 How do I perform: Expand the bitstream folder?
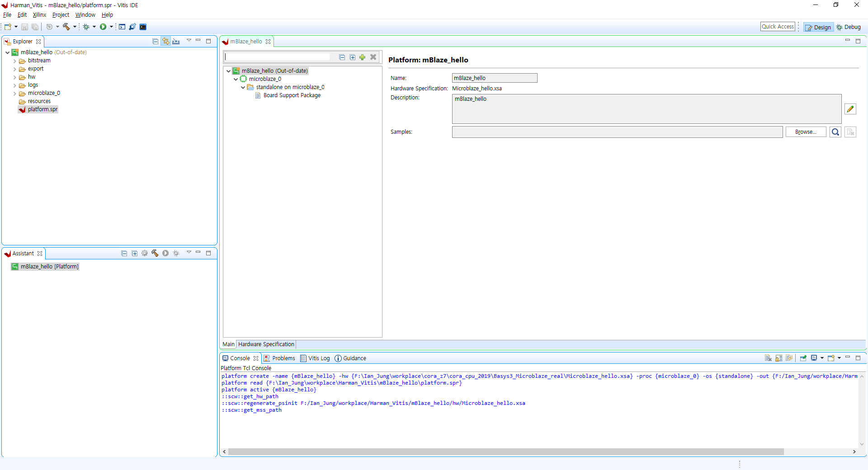[15, 61]
